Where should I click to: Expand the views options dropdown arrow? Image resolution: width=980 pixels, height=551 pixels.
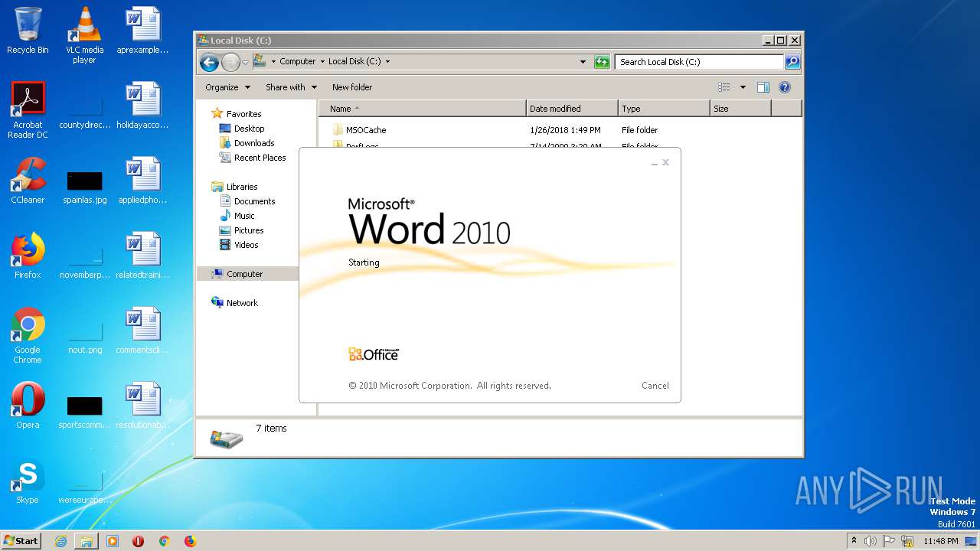(x=743, y=87)
